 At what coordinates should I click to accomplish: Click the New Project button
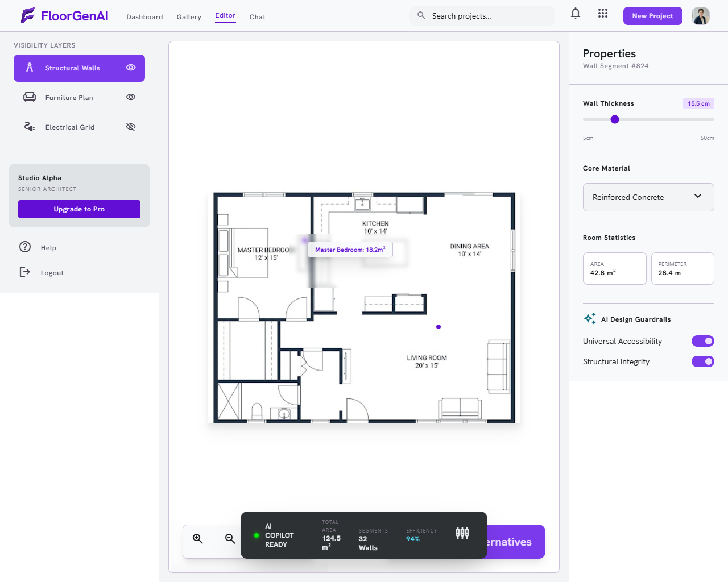pyautogui.click(x=652, y=16)
